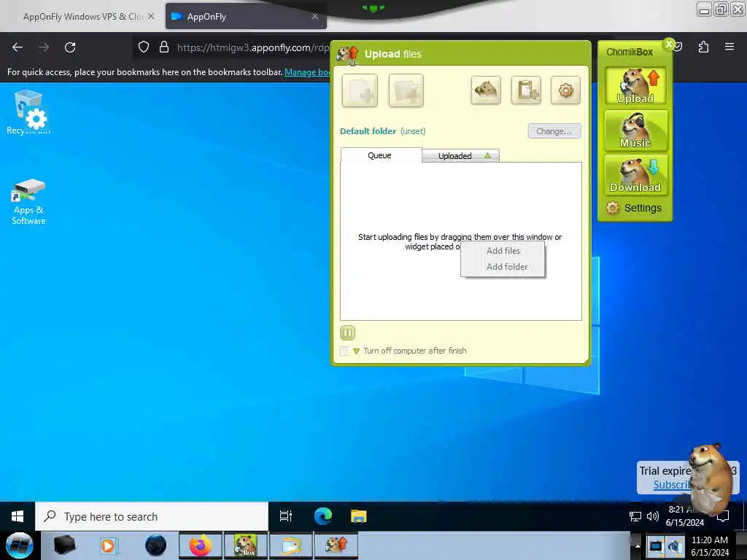This screenshot has width=747, height=560.
Task: Pause the upload queue
Action: pos(347,332)
